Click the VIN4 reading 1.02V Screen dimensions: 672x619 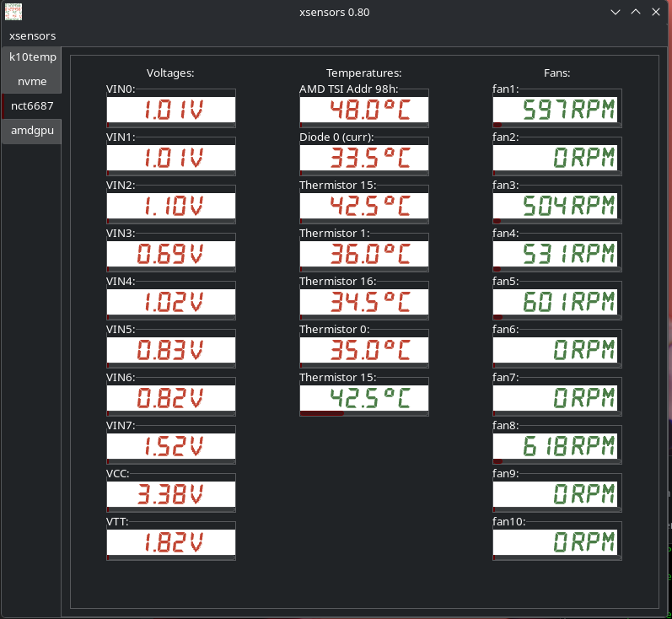click(x=171, y=302)
